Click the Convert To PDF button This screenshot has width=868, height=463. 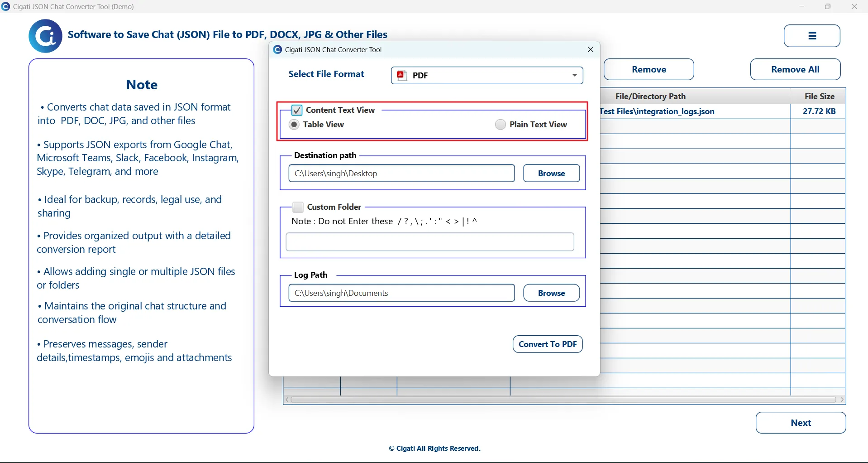[548, 344]
